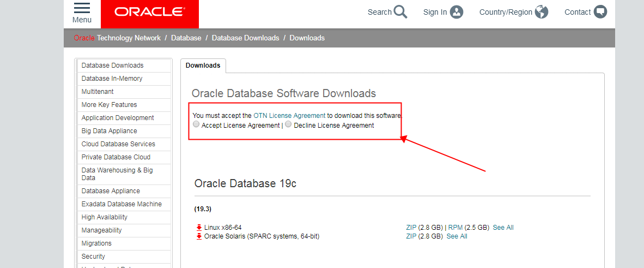Download Oracle Solaris ZIP file
This screenshot has width=644, height=268.
tap(411, 236)
